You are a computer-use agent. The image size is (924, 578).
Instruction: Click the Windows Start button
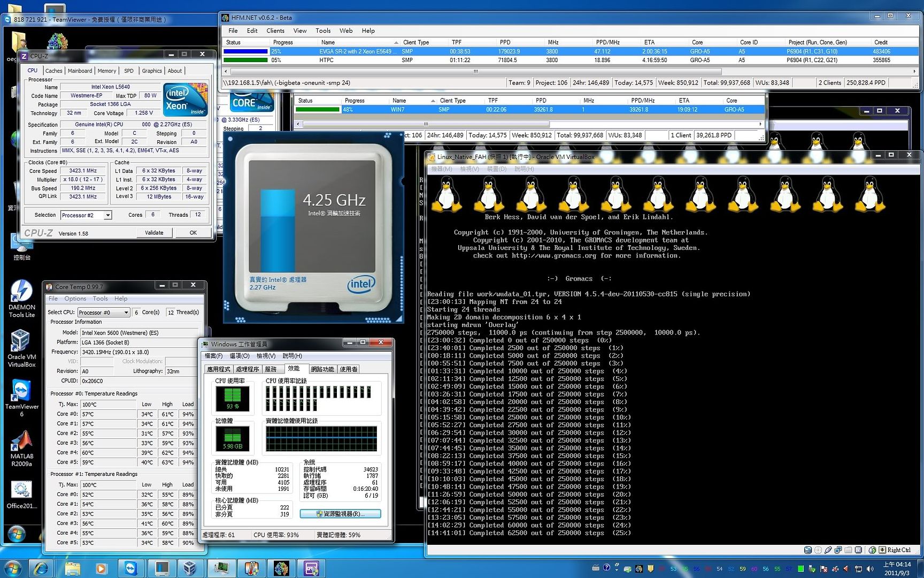[12, 568]
